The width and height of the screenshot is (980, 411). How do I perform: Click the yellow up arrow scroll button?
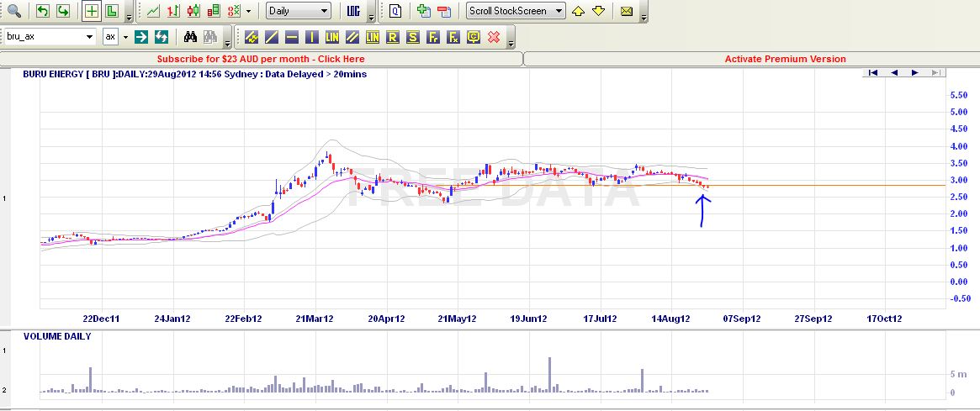click(x=578, y=11)
